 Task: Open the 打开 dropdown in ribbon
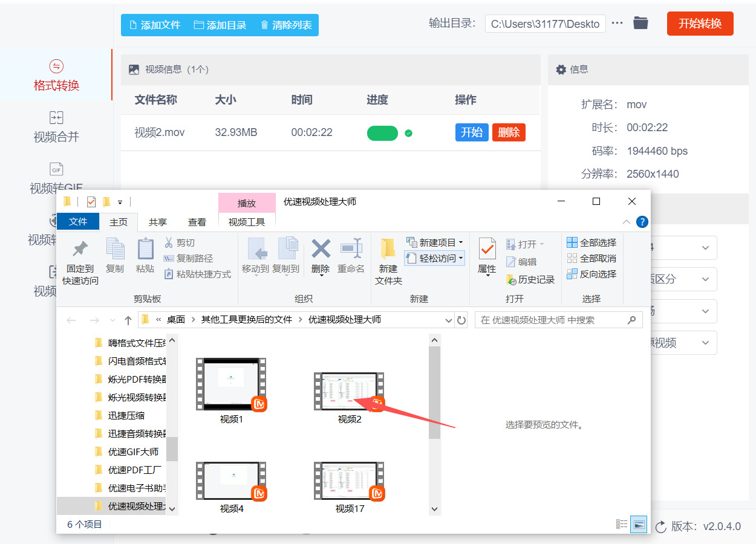(x=525, y=244)
